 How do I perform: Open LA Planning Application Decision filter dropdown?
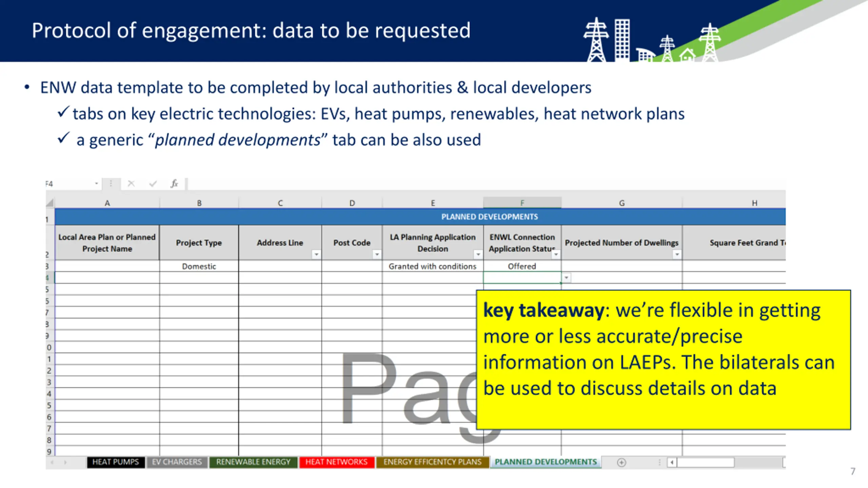[x=478, y=254]
